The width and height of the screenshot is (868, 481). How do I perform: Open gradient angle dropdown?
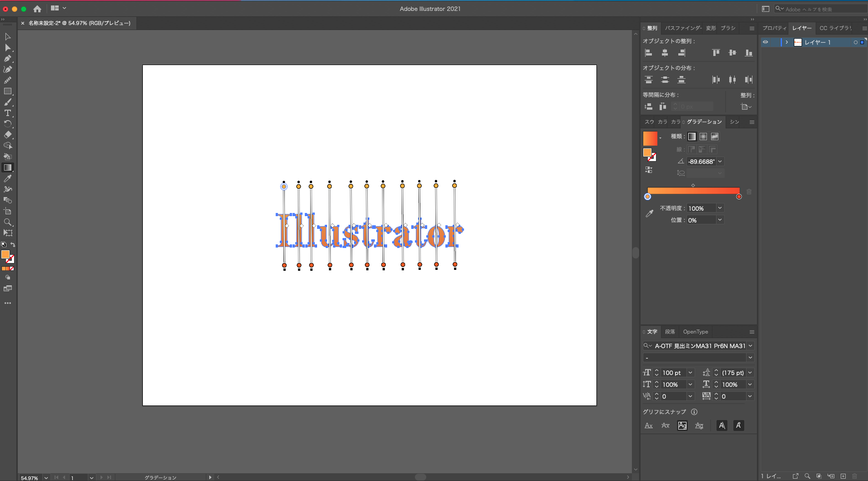click(720, 162)
